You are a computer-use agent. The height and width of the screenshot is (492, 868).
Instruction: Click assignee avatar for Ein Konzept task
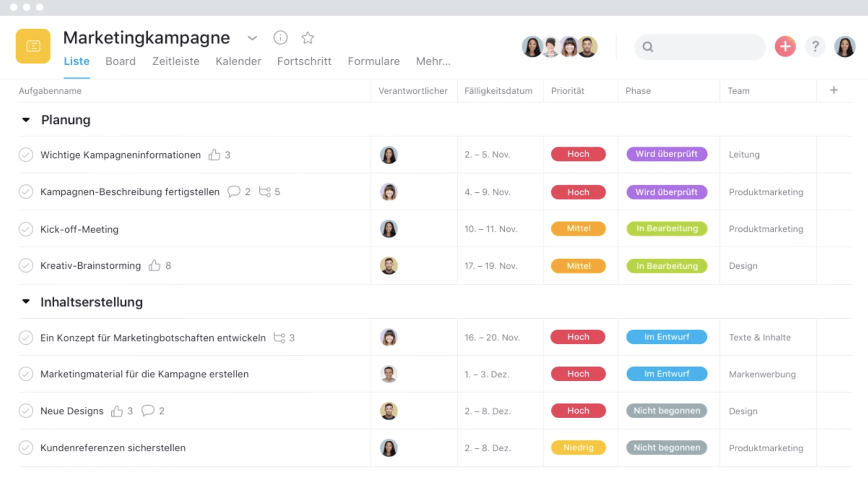click(389, 337)
